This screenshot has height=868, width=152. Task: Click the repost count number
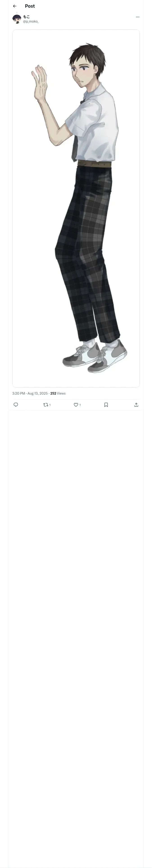[x=50, y=405]
